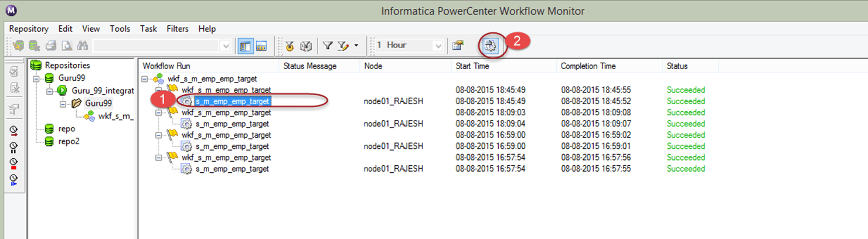Select the Guru_99_integrat integration service item
The height and width of the screenshot is (239, 868).
pyautogui.click(x=103, y=91)
